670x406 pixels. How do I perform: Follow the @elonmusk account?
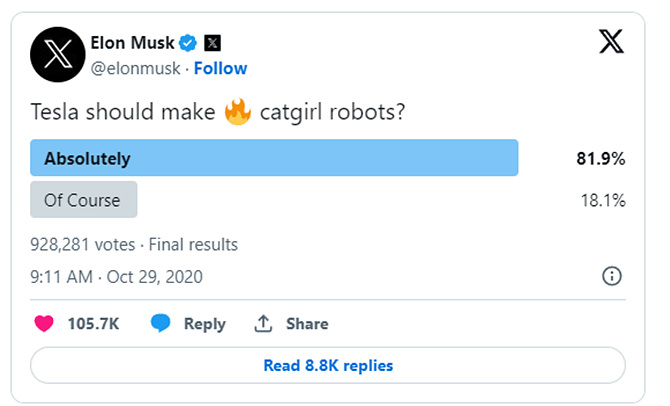(x=220, y=68)
